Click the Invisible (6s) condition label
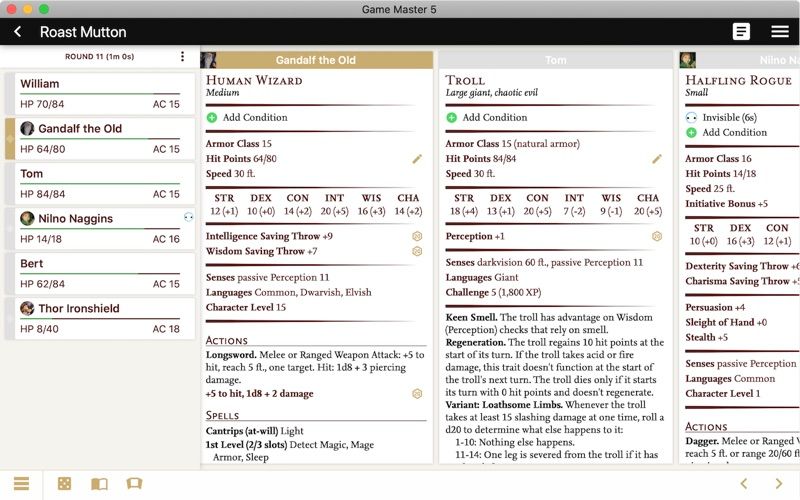800x500 pixels. tap(730, 117)
